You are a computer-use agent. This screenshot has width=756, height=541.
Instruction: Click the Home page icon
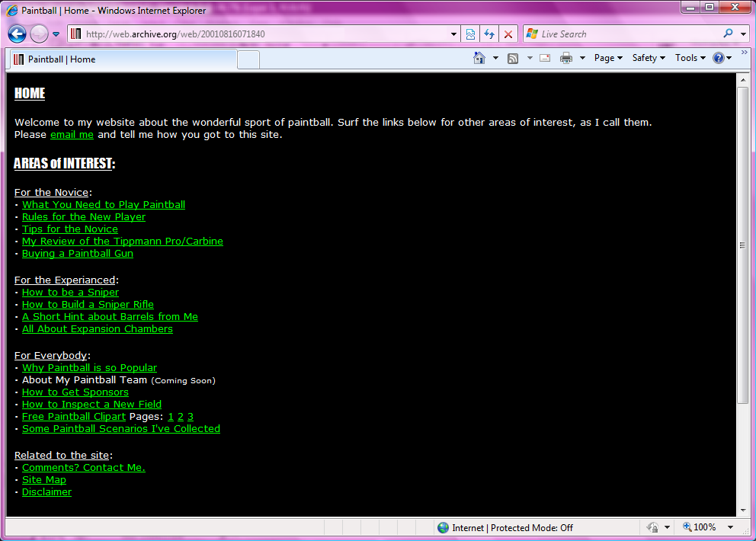coord(479,58)
